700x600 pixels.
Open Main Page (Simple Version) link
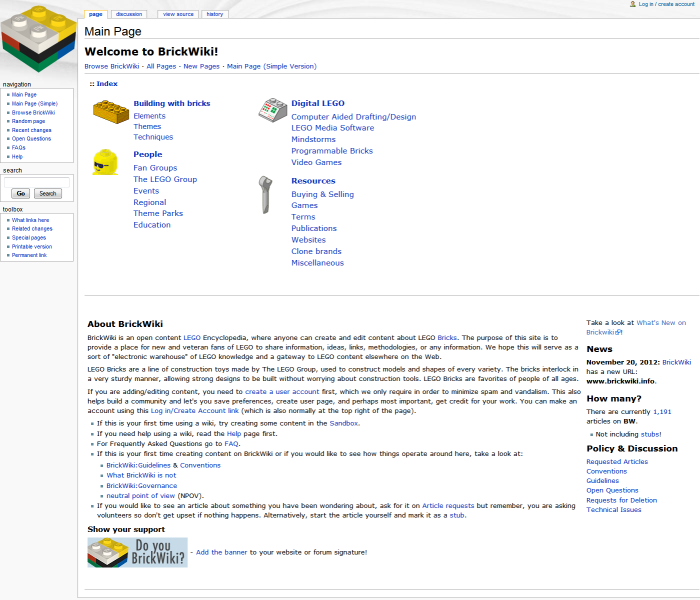tap(271, 66)
